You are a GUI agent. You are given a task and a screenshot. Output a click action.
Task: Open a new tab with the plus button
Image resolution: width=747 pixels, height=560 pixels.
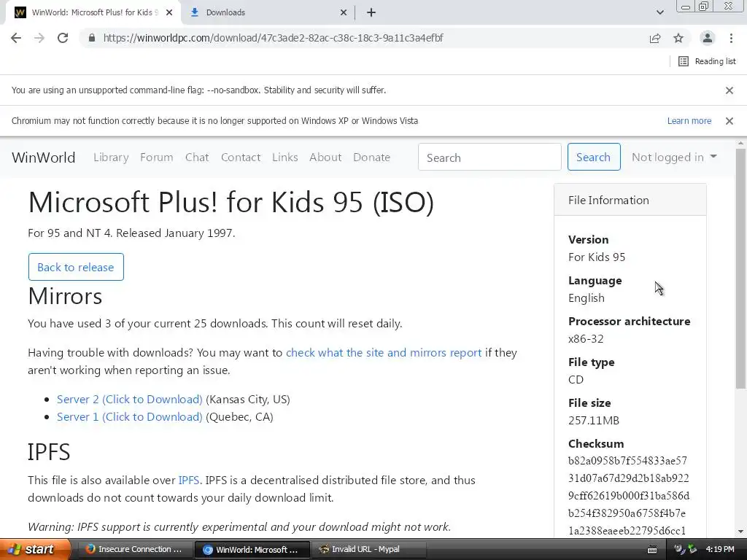pyautogui.click(x=371, y=12)
